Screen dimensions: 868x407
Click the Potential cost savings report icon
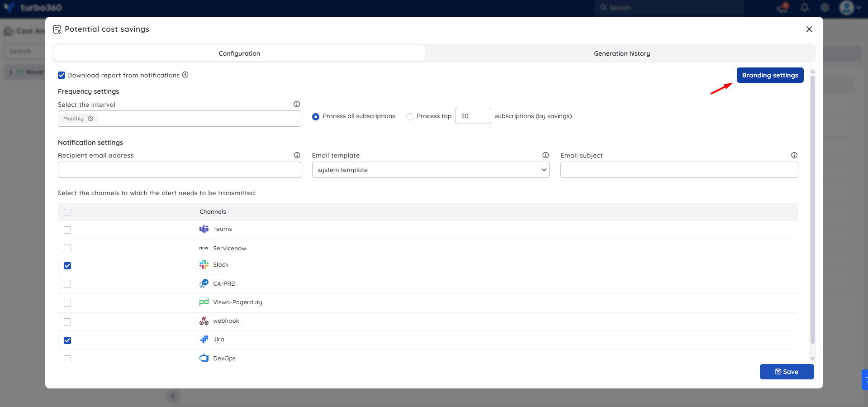click(x=57, y=29)
